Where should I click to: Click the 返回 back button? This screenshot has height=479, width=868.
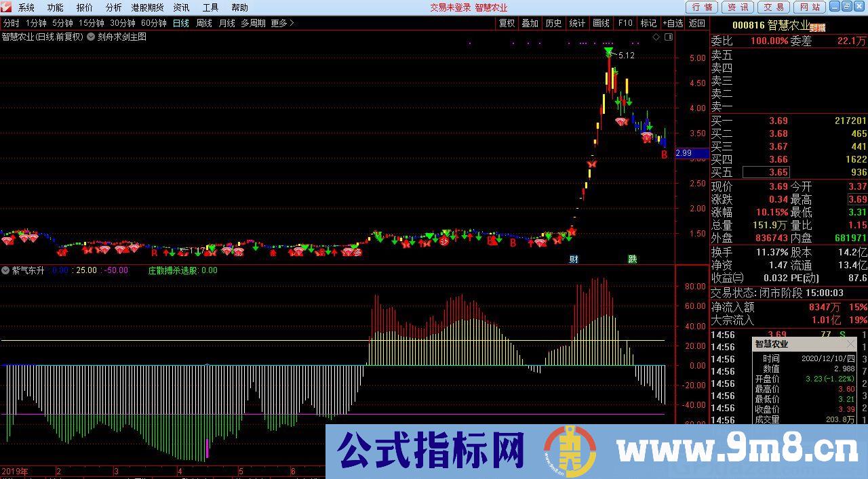point(696,23)
